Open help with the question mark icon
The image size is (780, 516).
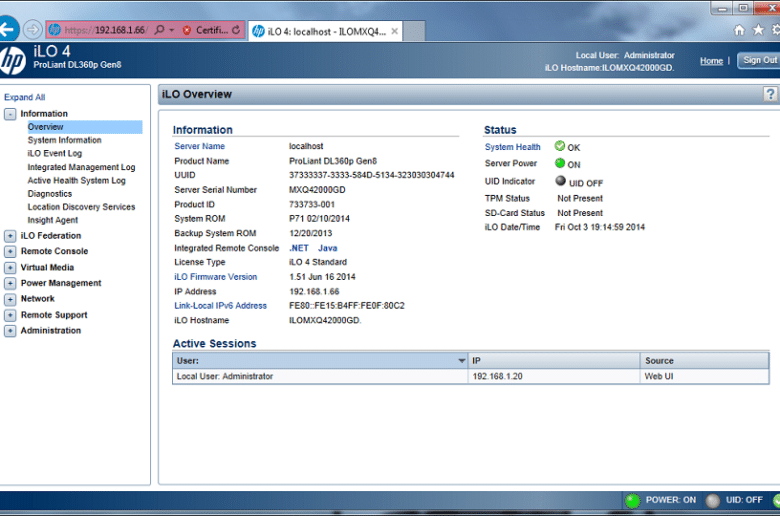pos(770,94)
